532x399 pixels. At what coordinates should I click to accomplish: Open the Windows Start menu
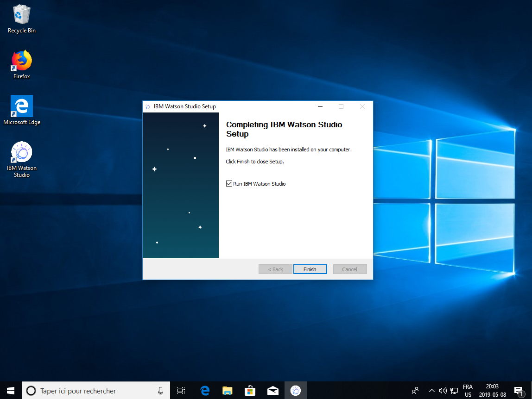click(x=11, y=391)
